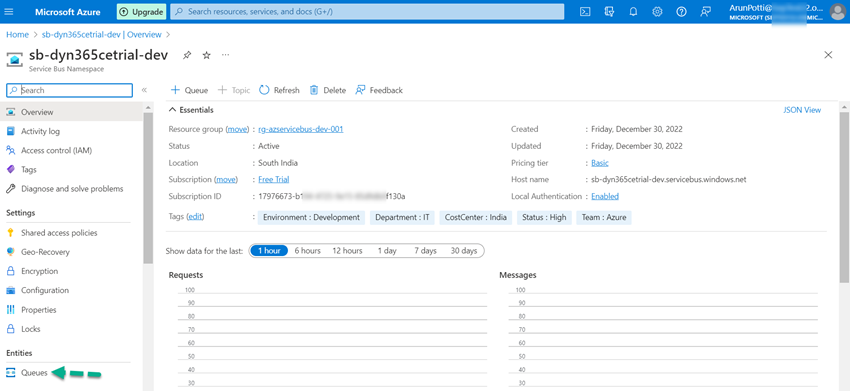Image resolution: width=850 pixels, height=391 pixels.
Task: Click the top bar feedback icon
Action: click(705, 11)
